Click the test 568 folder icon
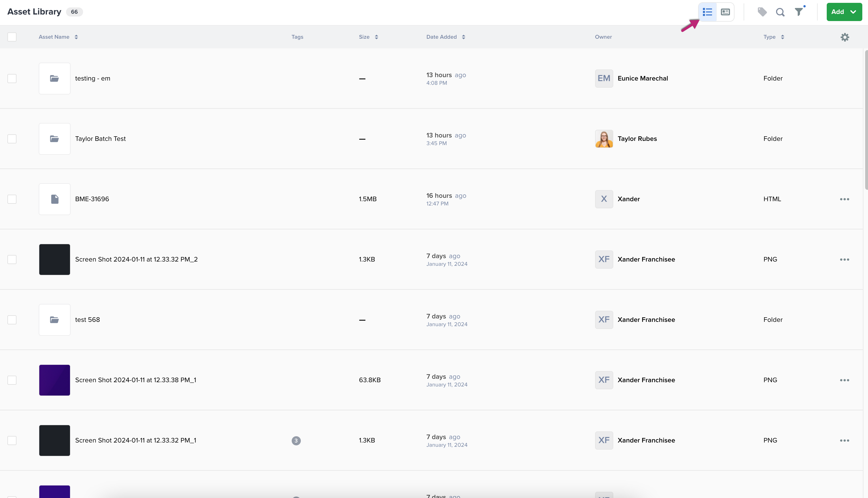 (54, 320)
